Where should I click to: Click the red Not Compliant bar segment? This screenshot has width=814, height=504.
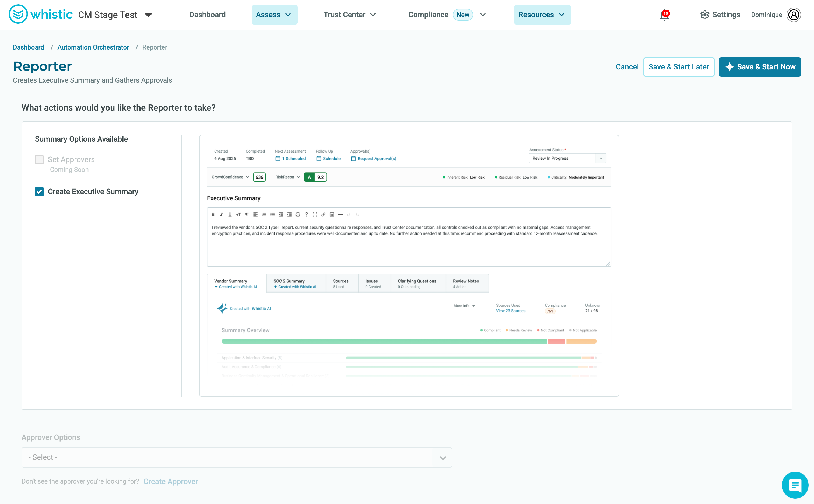coord(556,341)
